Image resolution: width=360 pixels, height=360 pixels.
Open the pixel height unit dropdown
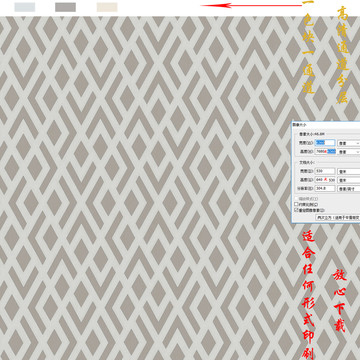click(349, 152)
